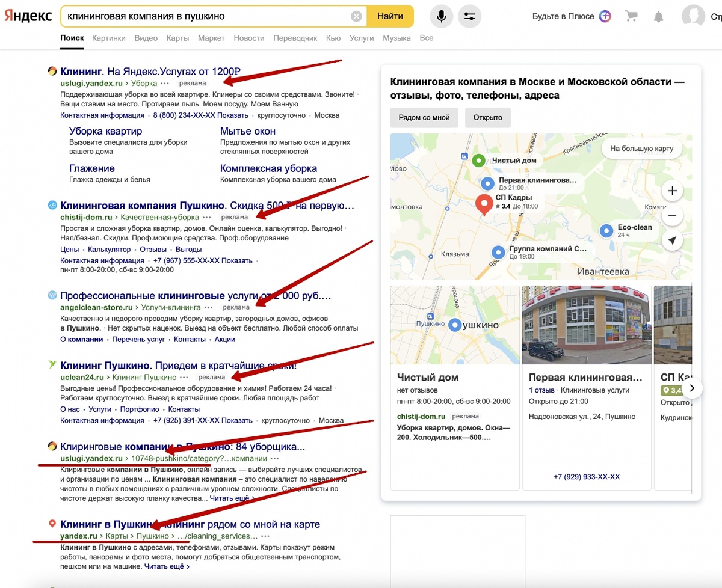
Task: Zoom in on the map
Action: pos(672,191)
